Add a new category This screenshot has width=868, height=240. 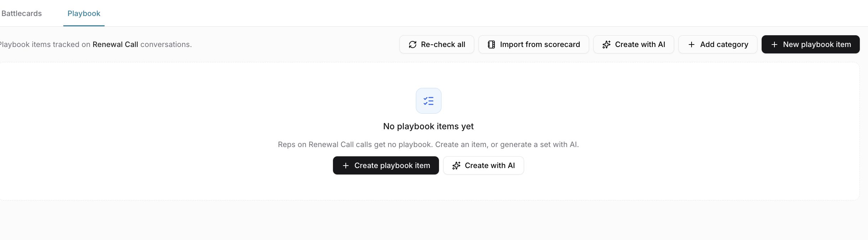pos(718,45)
